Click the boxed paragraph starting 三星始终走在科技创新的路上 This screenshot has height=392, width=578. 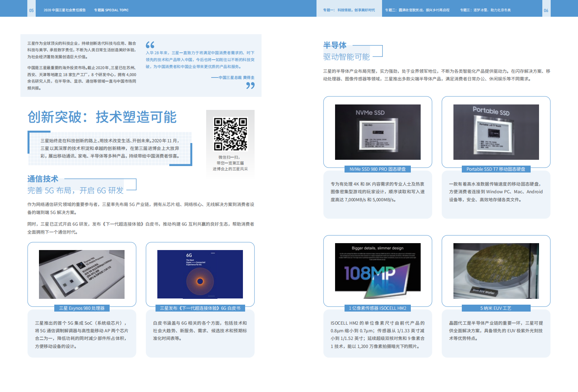click(x=110, y=148)
